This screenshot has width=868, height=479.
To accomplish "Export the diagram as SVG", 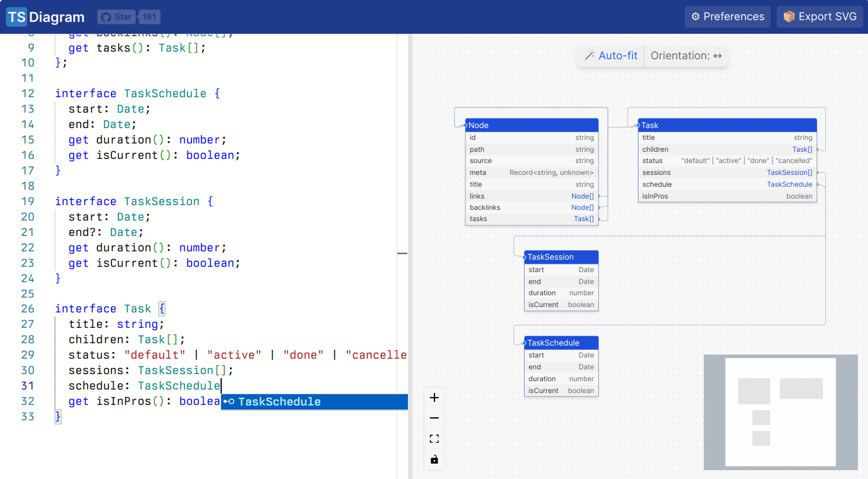I will click(819, 17).
